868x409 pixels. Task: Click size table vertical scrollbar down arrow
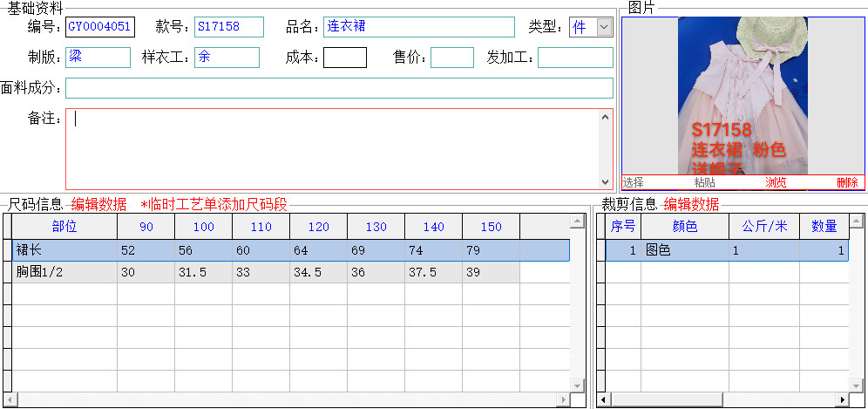(x=578, y=385)
